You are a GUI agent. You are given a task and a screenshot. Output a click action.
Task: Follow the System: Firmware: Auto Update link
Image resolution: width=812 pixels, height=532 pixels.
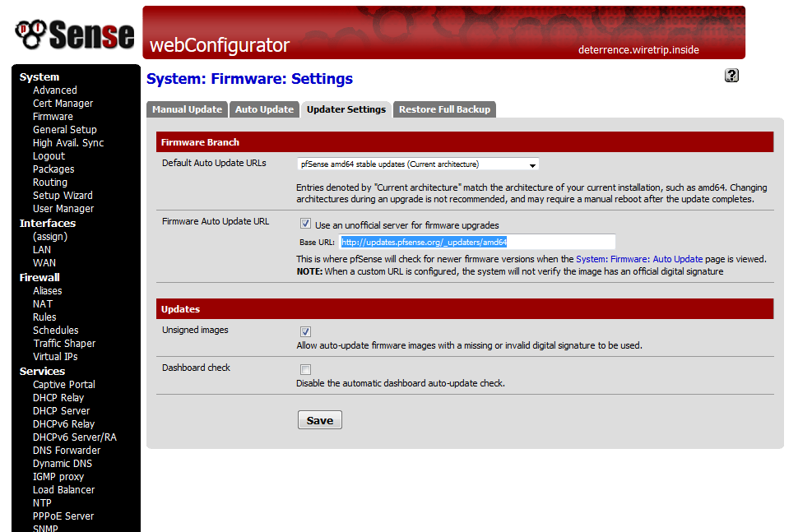coord(639,259)
